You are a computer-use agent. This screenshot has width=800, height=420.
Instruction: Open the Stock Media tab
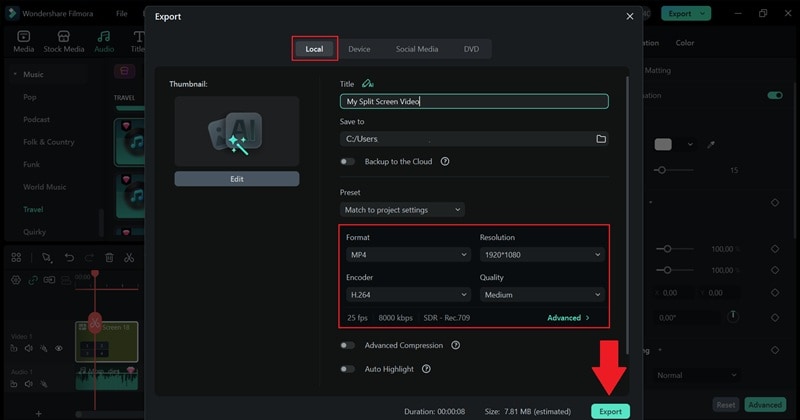pyautogui.click(x=64, y=41)
